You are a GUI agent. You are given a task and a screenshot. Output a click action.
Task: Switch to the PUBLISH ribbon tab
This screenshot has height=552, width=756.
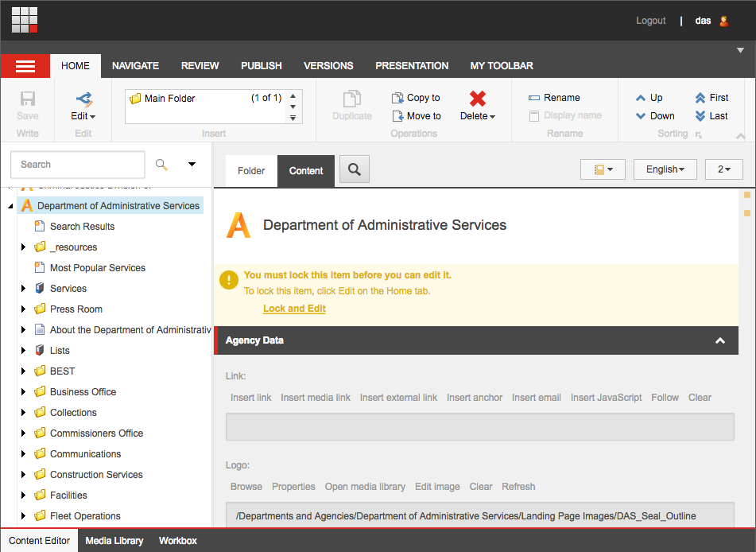click(x=262, y=66)
